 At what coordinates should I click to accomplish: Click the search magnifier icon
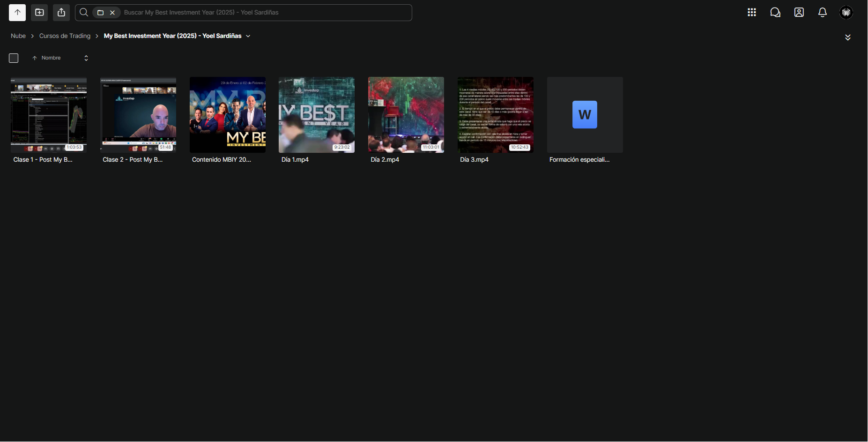click(x=84, y=13)
